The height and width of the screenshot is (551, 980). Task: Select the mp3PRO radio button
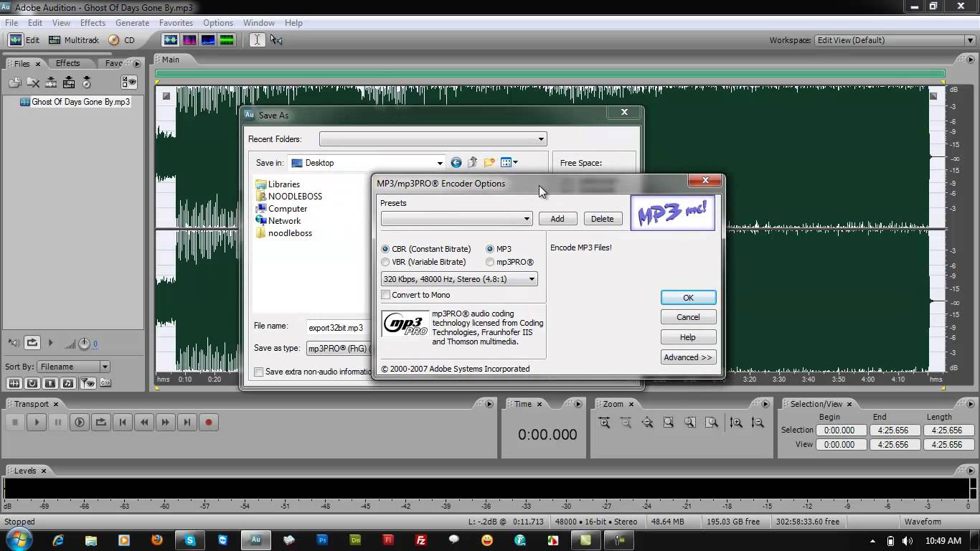point(490,262)
